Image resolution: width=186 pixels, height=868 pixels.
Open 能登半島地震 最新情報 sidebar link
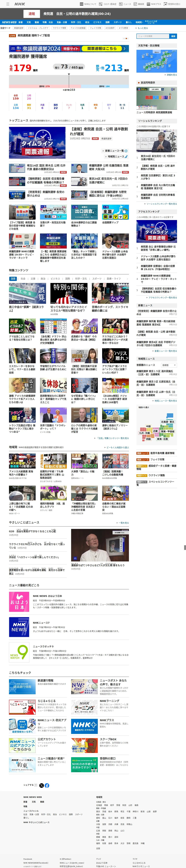pos(162,453)
